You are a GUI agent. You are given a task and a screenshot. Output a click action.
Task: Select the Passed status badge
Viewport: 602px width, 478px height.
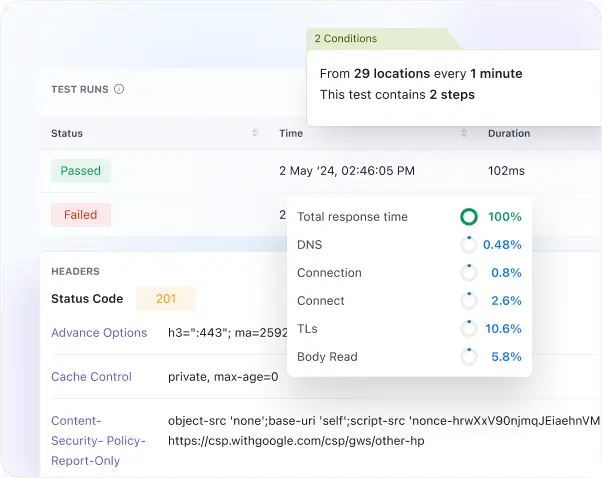click(x=81, y=170)
